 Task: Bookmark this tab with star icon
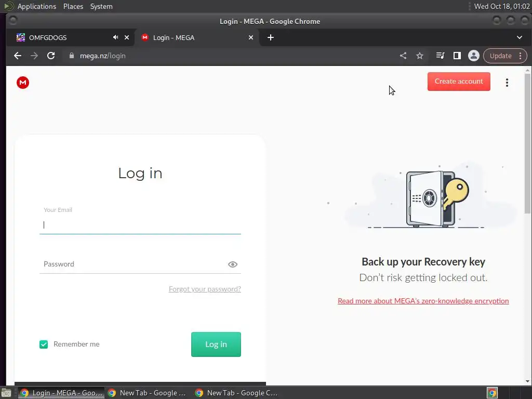tap(420, 56)
